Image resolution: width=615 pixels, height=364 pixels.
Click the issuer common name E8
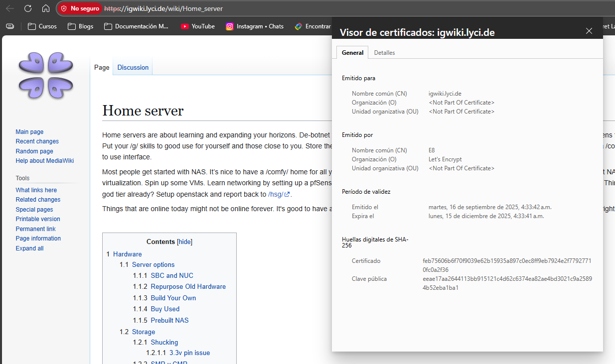click(x=432, y=150)
